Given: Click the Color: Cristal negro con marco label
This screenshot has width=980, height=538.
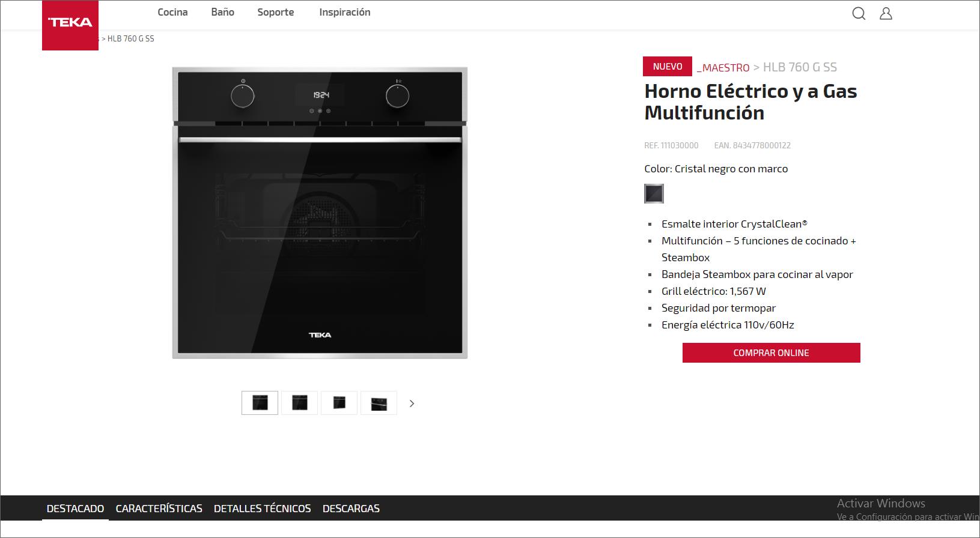Looking at the screenshot, I should click(x=716, y=169).
